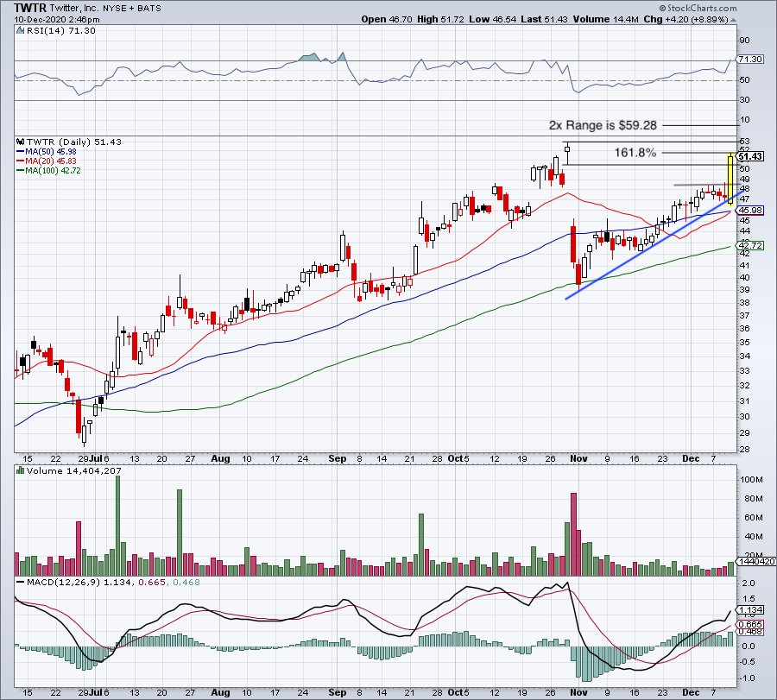Click the 'MA(50) 45.98' legend text
Viewport: 777px width, 700px height.
[x=51, y=152]
